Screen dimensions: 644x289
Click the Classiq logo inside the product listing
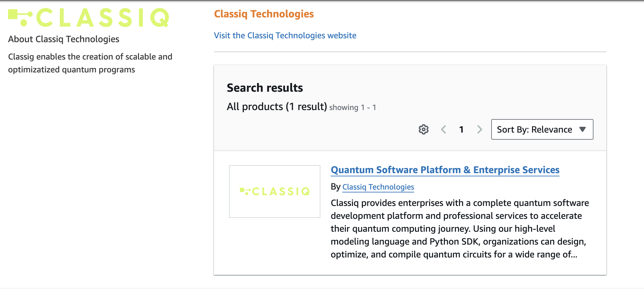274,191
